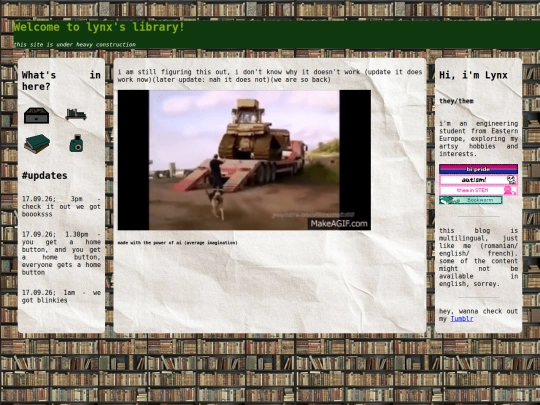Click the engineering student bio paragraph

(x=478, y=139)
